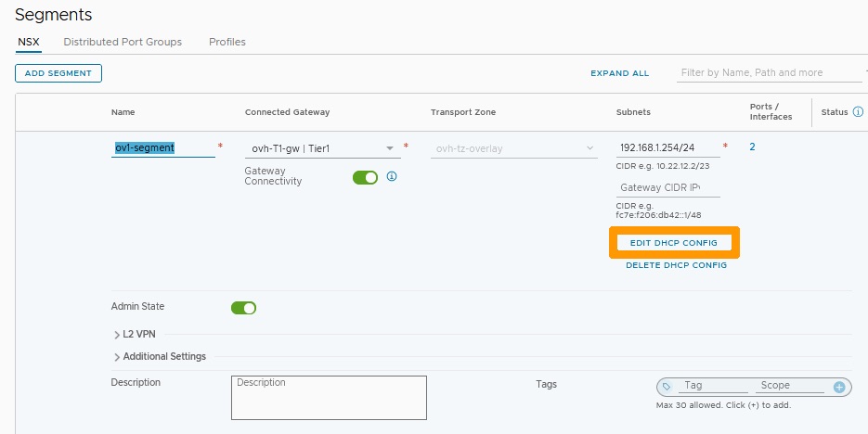Click into the Description text box
This screenshot has width=868, height=434.
[x=329, y=398]
